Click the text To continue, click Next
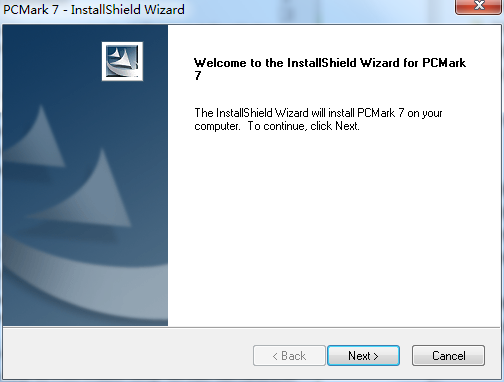The height and width of the screenshot is (382, 504). [x=303, y=126]
